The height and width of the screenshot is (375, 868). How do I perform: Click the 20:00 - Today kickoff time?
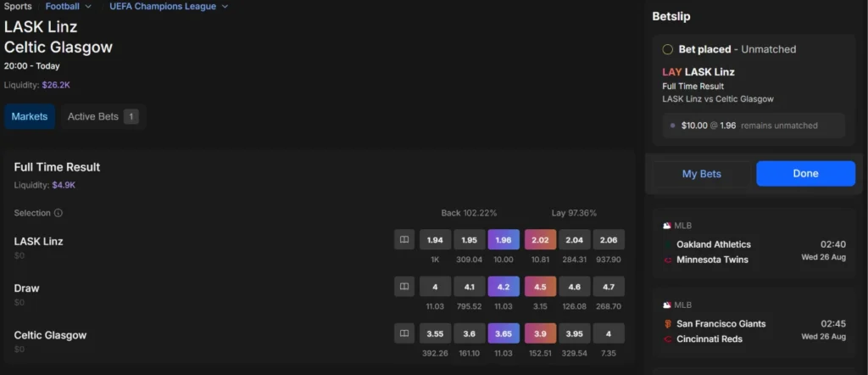coord(31,66)
